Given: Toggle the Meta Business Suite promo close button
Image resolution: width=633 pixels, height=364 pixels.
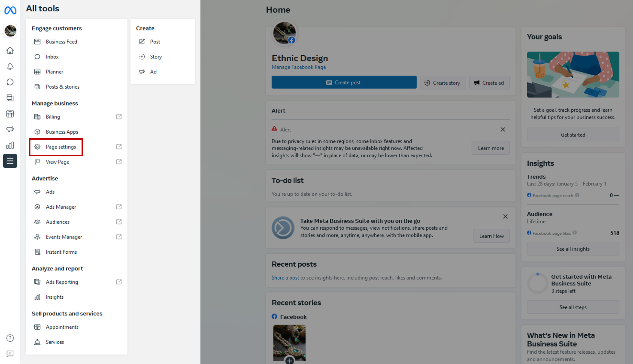Looking at the screenshot, I should [505, 216].
